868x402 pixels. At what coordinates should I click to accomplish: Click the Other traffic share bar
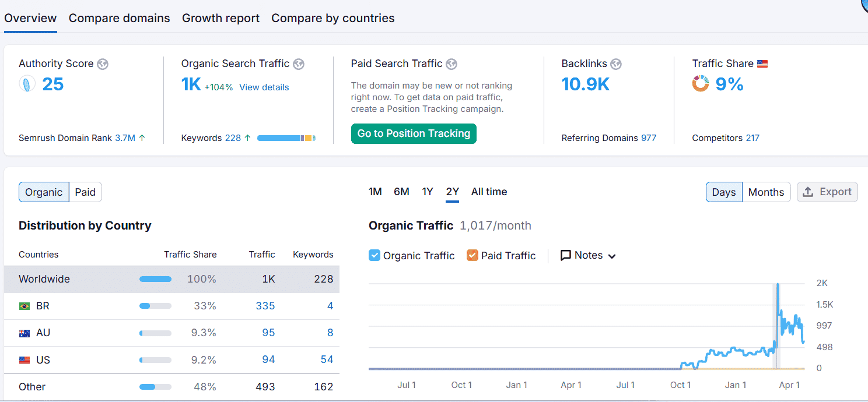[x=155, y=387]
